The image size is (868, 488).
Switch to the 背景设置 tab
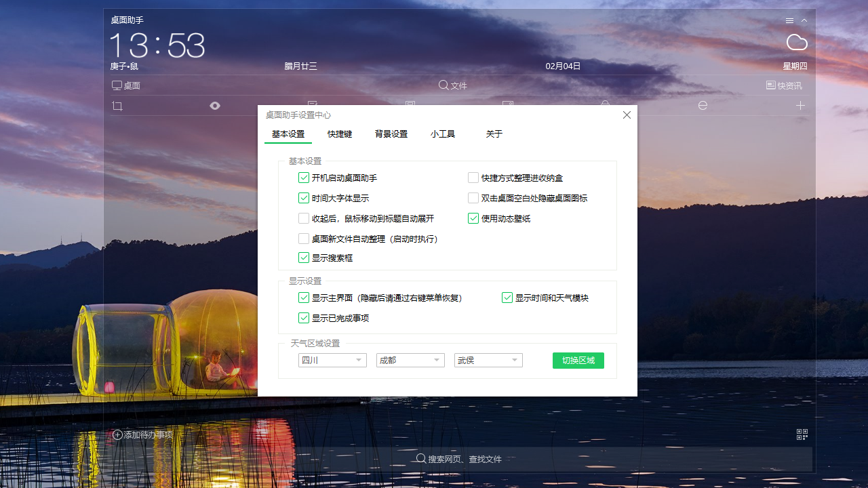click(392, 134)
